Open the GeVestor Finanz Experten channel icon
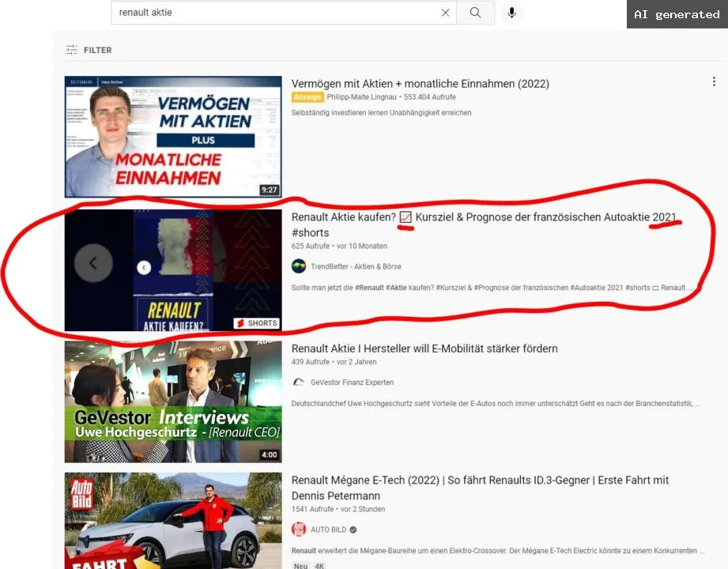This screenshot has height=569, width=728. (299, 382)
